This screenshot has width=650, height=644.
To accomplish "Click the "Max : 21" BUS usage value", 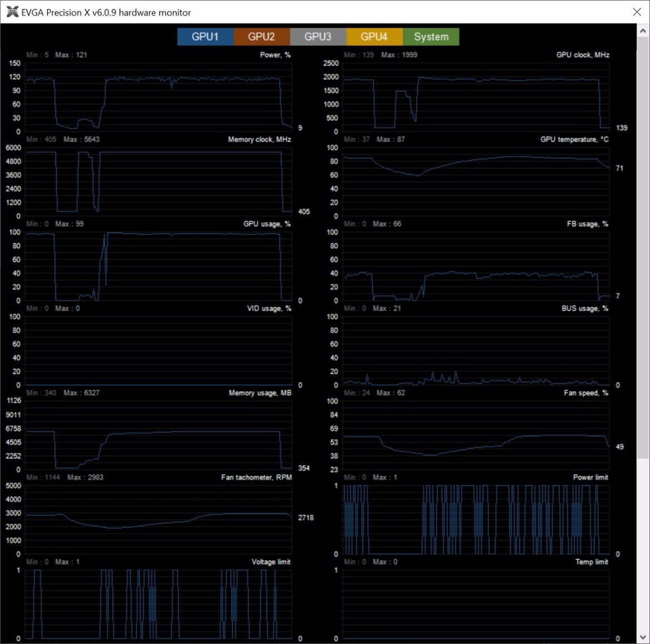I will pos(387,308).
